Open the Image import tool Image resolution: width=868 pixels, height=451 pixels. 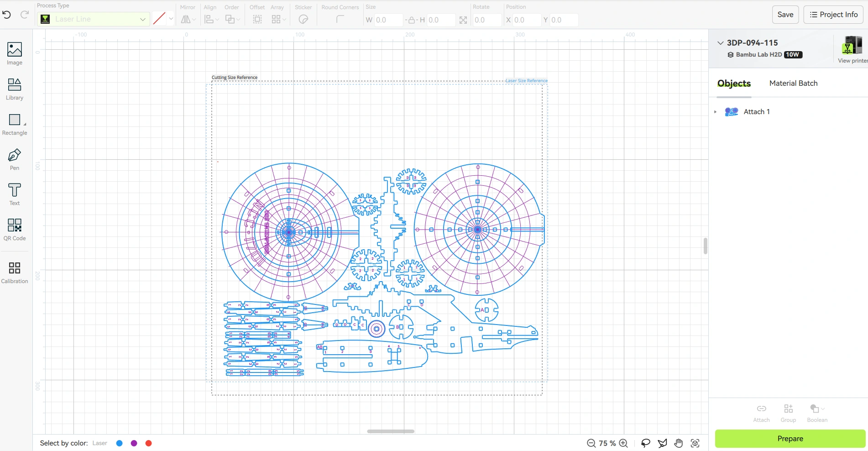15,53
